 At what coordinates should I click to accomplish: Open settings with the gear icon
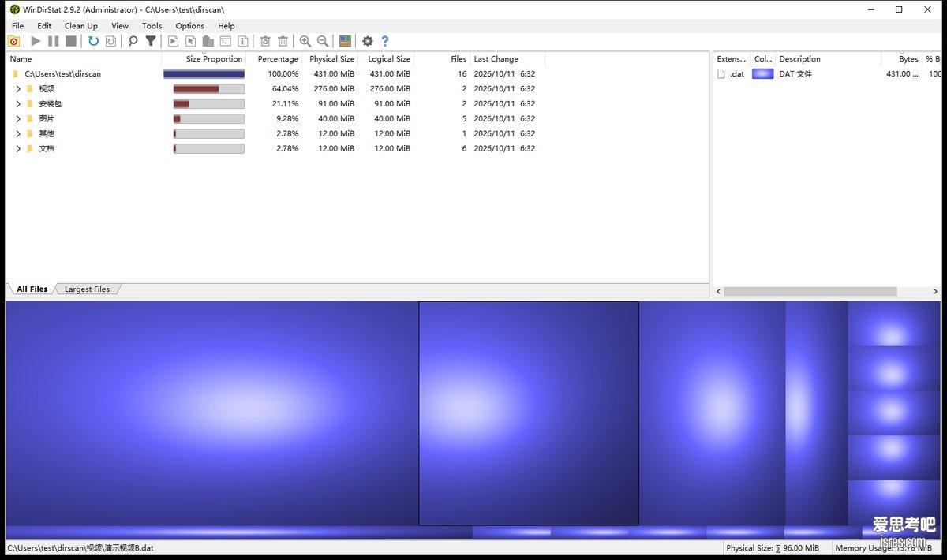pyautogui.click(x=367, y=41)
